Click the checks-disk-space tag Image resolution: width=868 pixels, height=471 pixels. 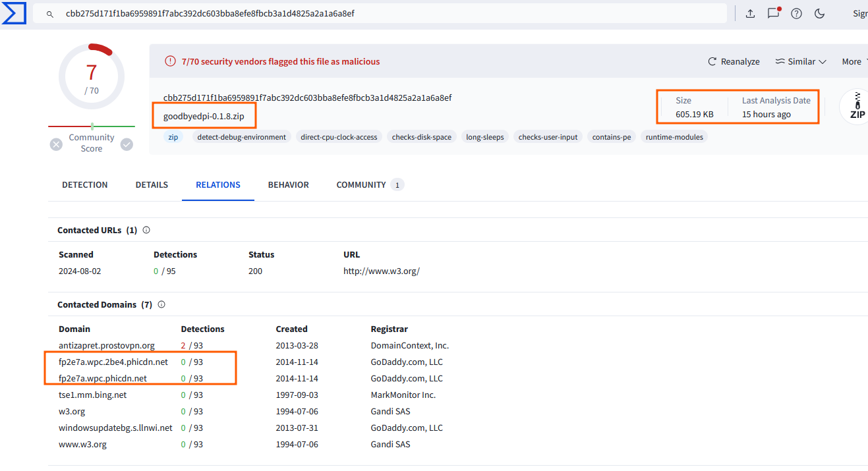pos(422,137)
